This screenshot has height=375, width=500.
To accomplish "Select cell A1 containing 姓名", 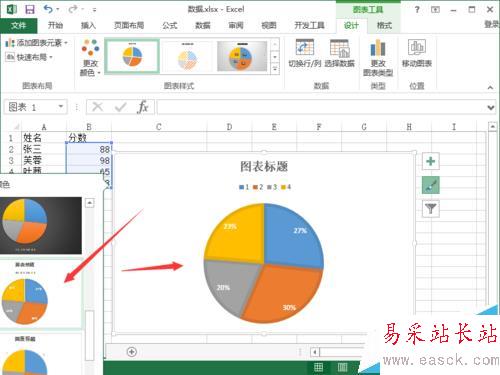I will pyautogui.click(x=43, y=138).
